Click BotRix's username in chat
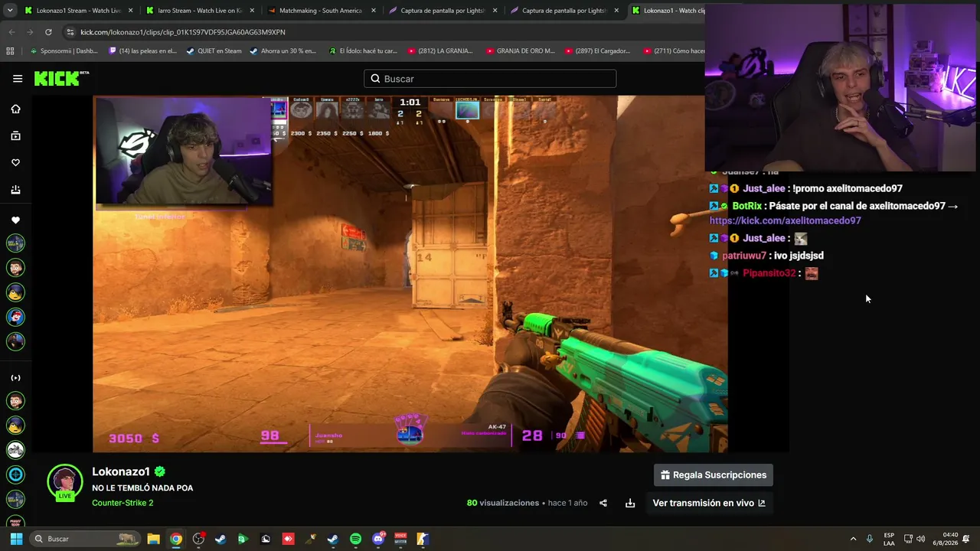The width and height of the screenshot is (980, 551). pyautogui.click(x=746, y=206)
